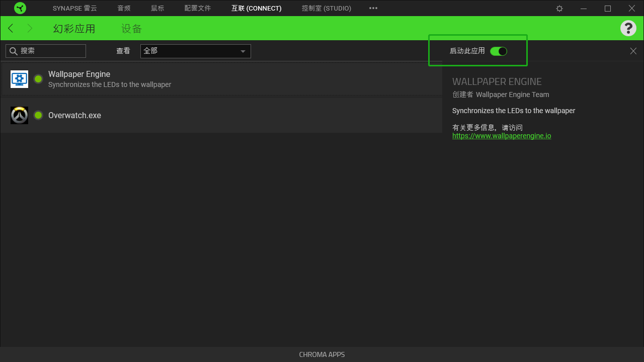Switch to 鼠标 tab
The width and height of the screenshot is (644, 362).
(x=157, y=9)
